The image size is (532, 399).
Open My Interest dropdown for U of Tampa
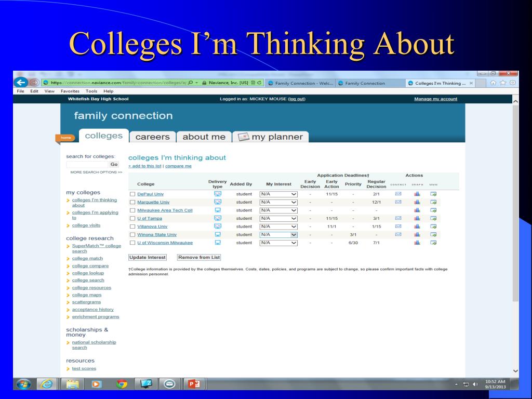click(x=278, y=219)
